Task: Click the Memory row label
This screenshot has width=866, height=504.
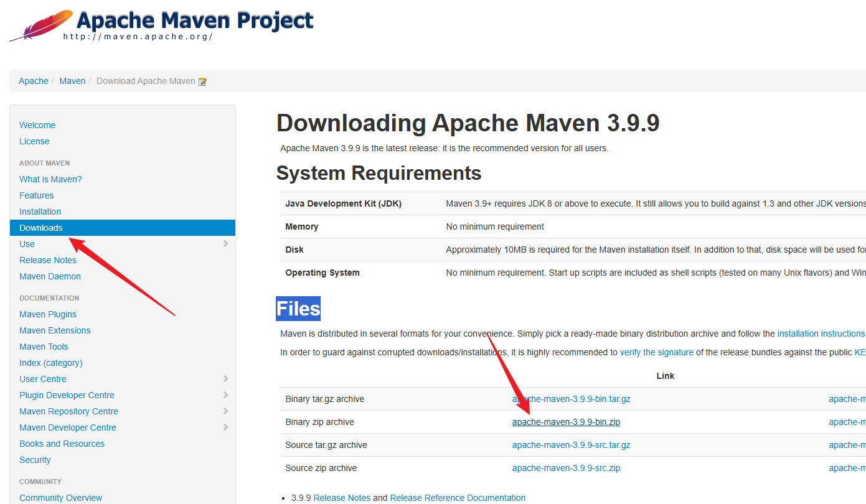Action: [302, 226]
